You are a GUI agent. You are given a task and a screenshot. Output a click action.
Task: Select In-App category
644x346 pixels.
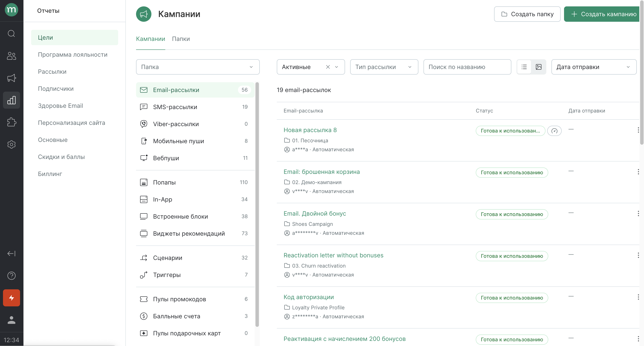195,199
